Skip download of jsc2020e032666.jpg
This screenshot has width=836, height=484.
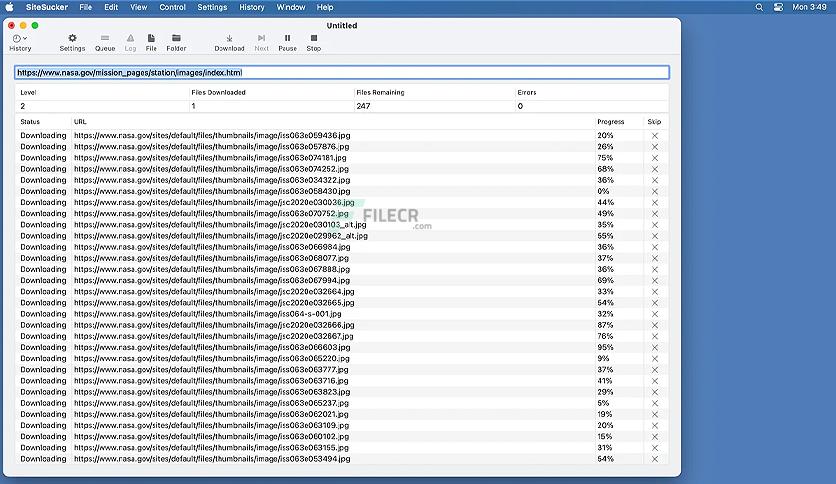[x=655, y=325]
